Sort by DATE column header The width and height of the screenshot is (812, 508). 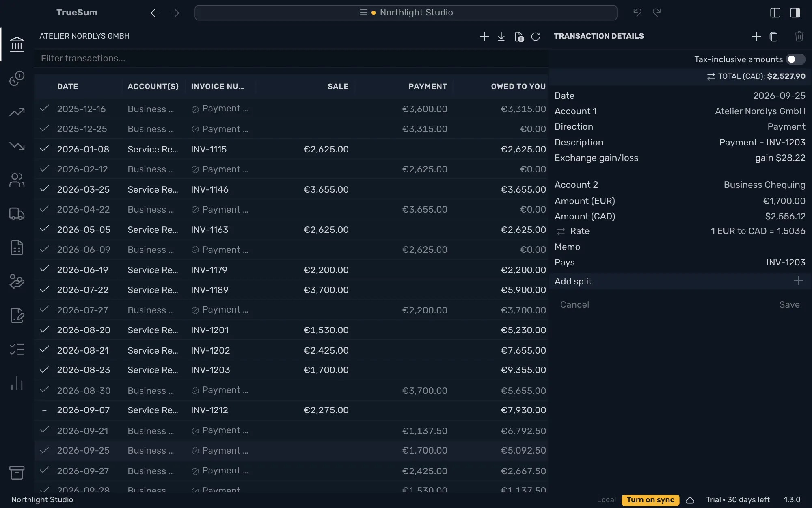(x=67, y=86)
